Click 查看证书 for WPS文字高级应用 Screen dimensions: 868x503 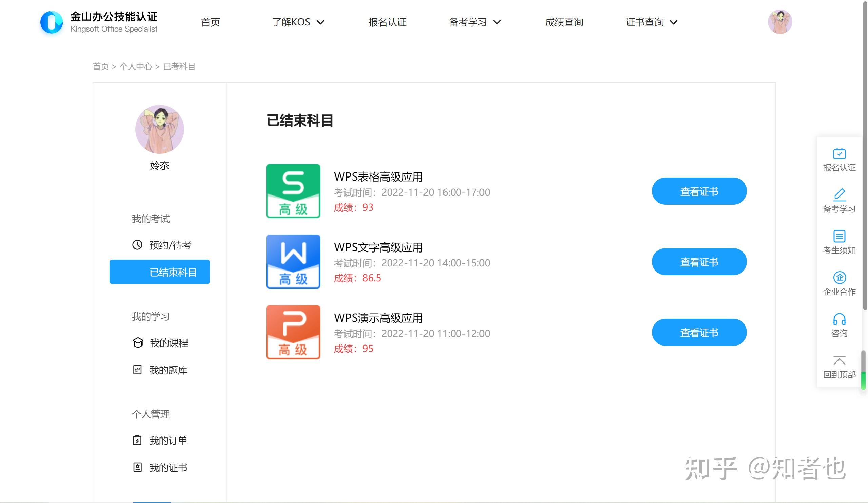[x=699, y=262]
